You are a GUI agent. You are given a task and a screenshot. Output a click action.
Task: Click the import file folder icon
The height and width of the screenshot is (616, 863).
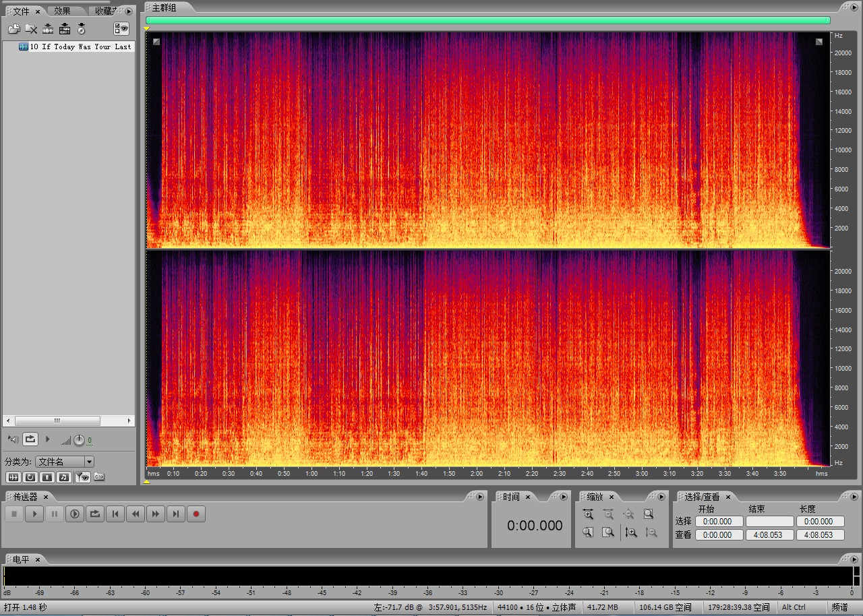(13, 28)
